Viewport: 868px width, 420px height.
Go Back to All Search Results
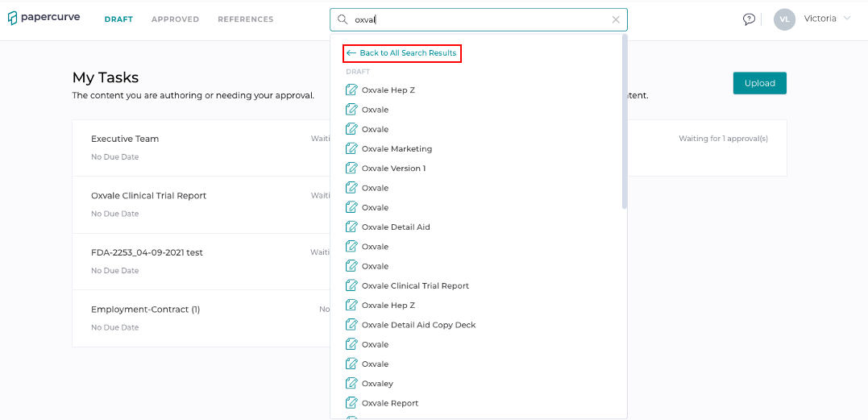pyautogui.click(x=402, y=53)
